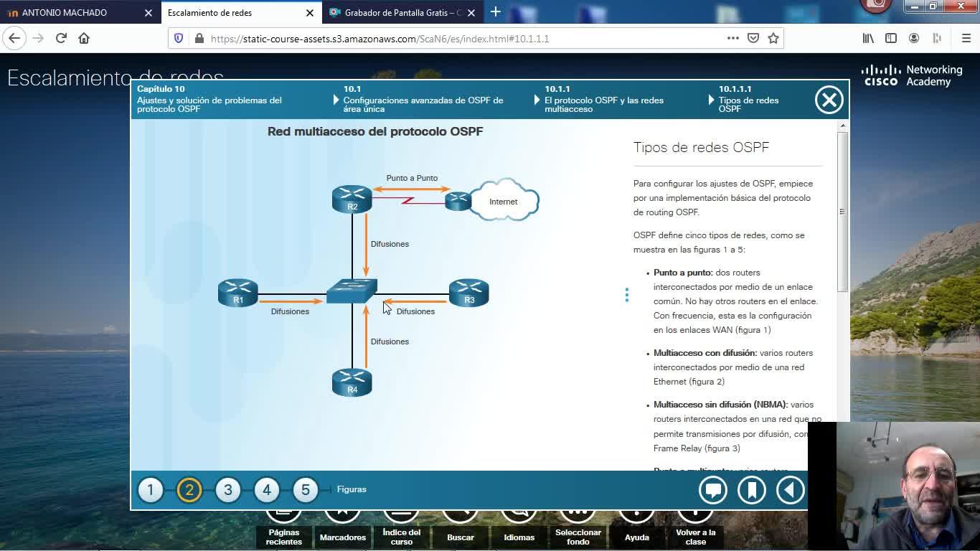Click Cisco Networking Academy logo
The height and width of the screenshot is (551, 980).
coord(912,75)
